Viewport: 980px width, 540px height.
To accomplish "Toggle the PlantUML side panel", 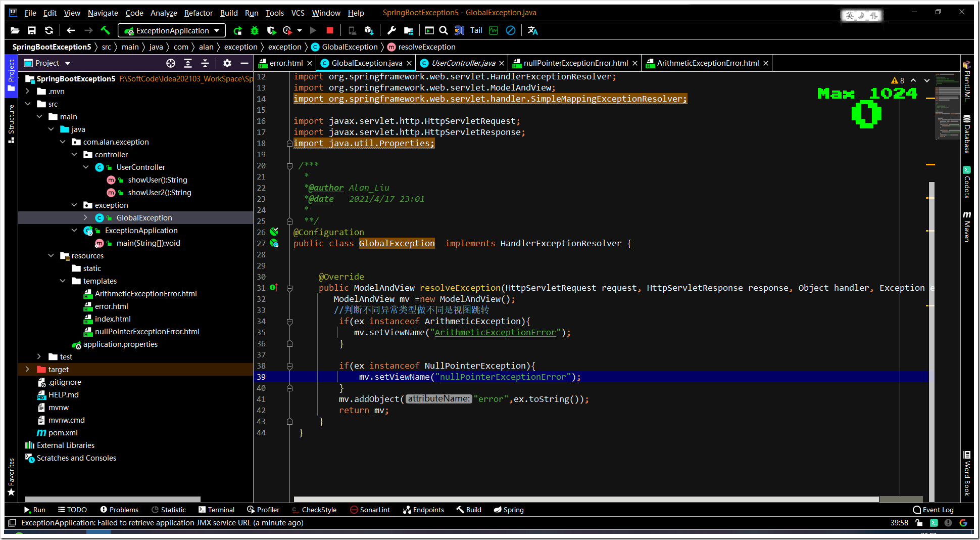I will 967,81.
